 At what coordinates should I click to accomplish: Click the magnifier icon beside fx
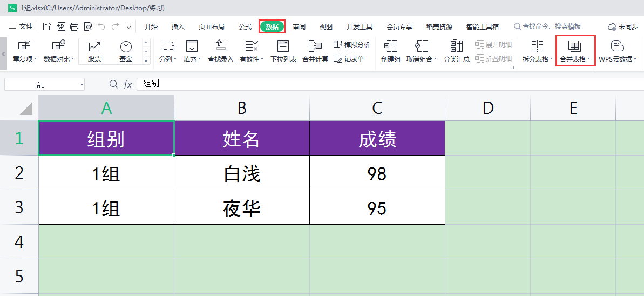114,84
